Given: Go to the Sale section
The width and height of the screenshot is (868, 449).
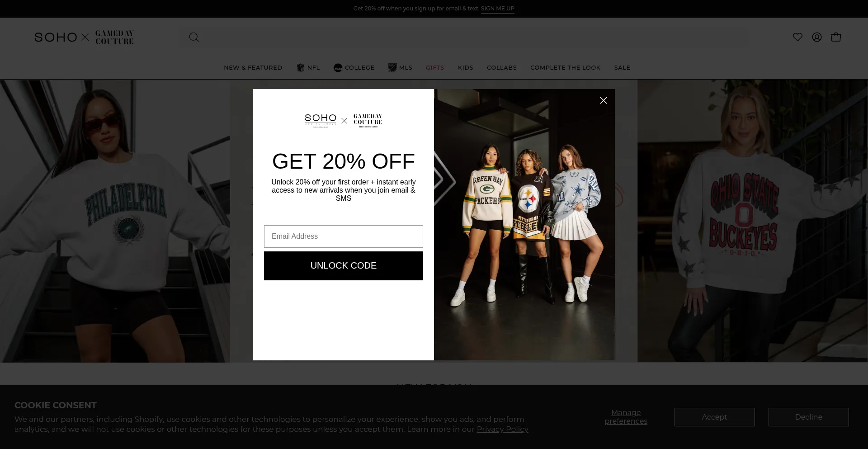Looking at the screenshot, I should pos(622,68).
